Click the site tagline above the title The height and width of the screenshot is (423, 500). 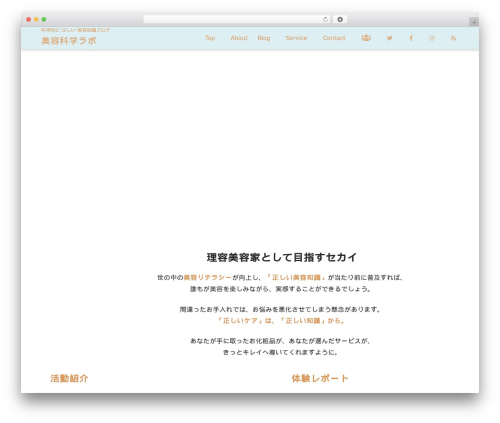[x=76, y=30]
